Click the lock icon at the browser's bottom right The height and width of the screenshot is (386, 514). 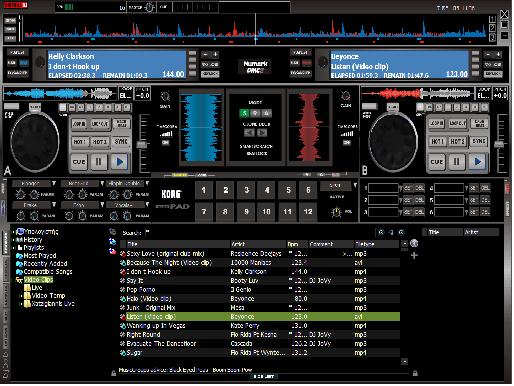[415, 373]
